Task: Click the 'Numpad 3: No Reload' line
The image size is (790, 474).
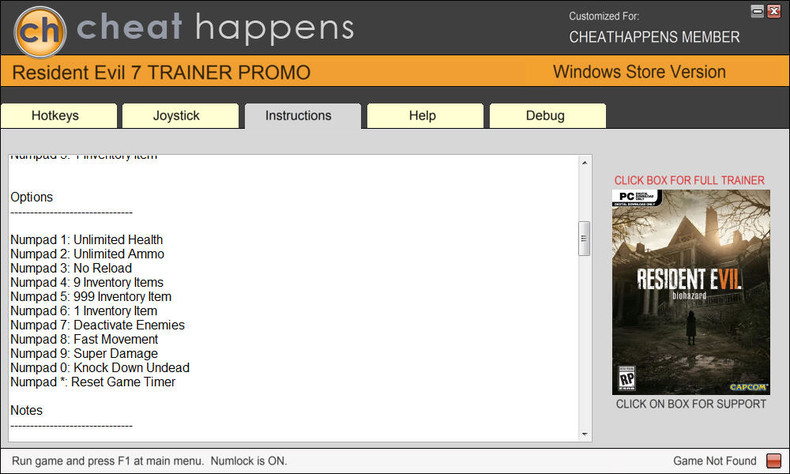Action: (x=71, y=268)
